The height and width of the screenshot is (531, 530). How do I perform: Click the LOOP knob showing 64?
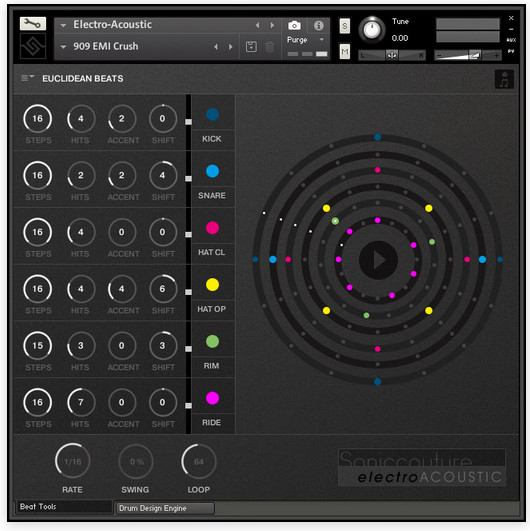[x=199, y=461]
